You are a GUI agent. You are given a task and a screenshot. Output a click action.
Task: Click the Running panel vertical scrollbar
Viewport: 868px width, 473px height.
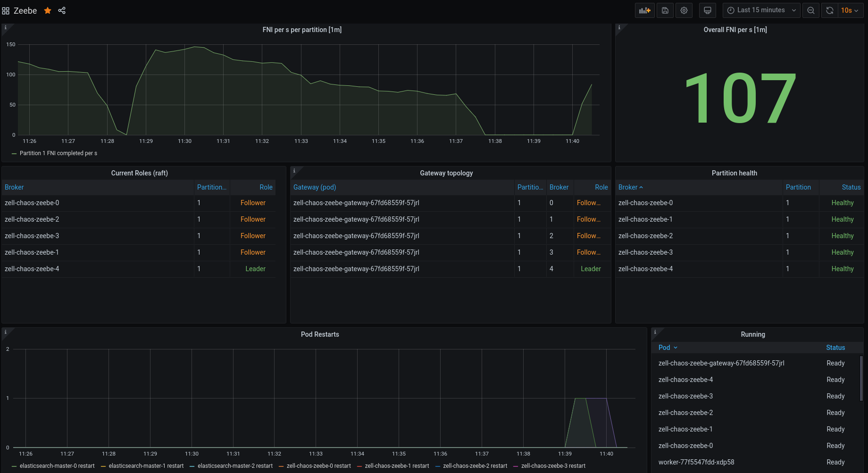click(861, 378)
